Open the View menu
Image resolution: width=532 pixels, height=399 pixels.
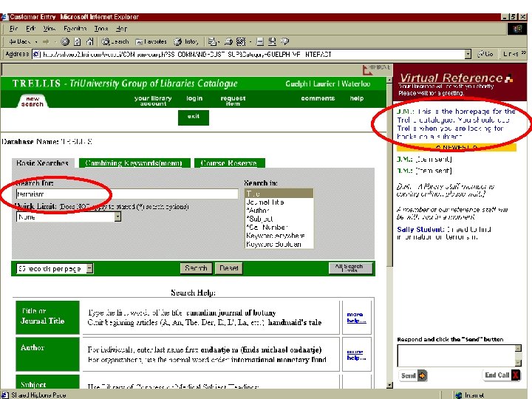[50, 29]
